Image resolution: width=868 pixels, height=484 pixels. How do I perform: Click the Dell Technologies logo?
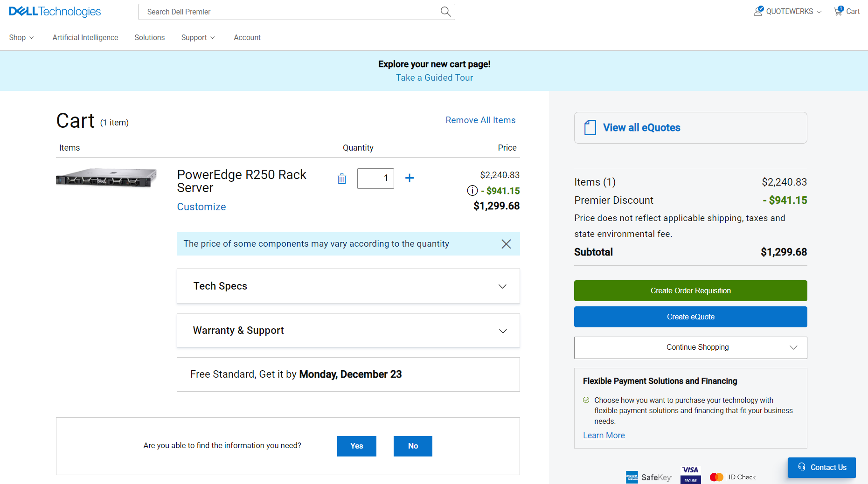coord(55,12)
